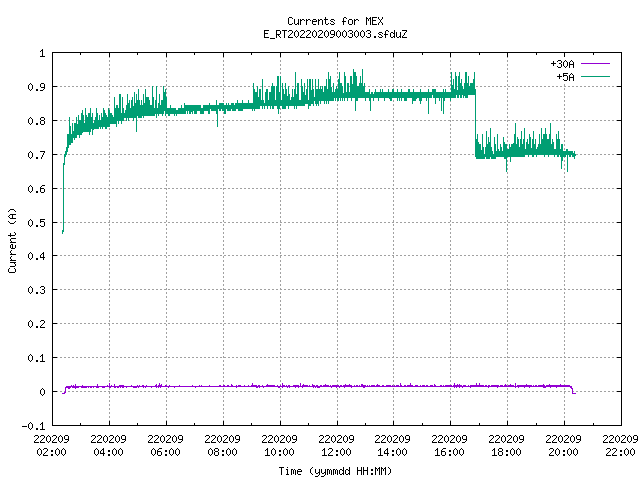Viewport: 640px width, 480px height.
Task: Click the x-axis label 'Time (yymmdd HH:MM)'
Action: 335,471
